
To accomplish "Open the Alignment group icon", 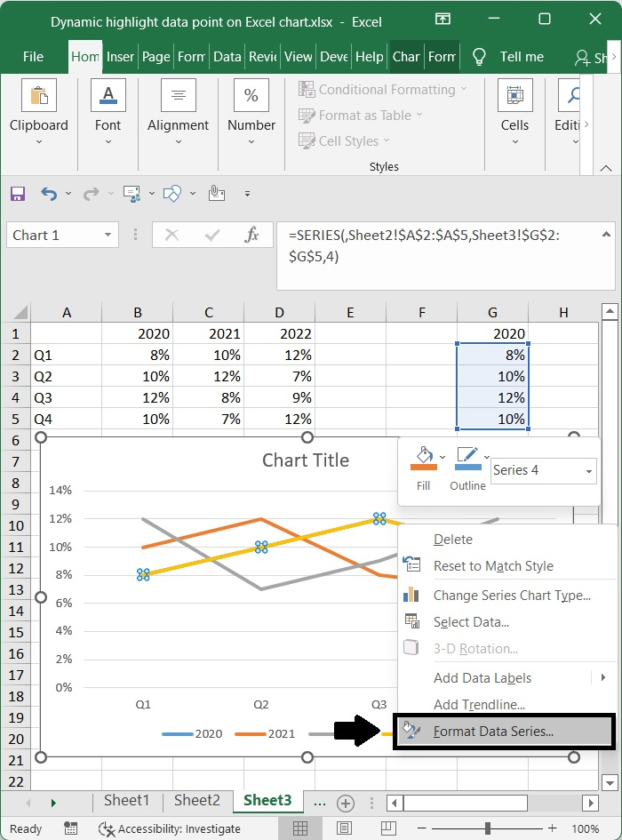I will click(x=179, y=95).
